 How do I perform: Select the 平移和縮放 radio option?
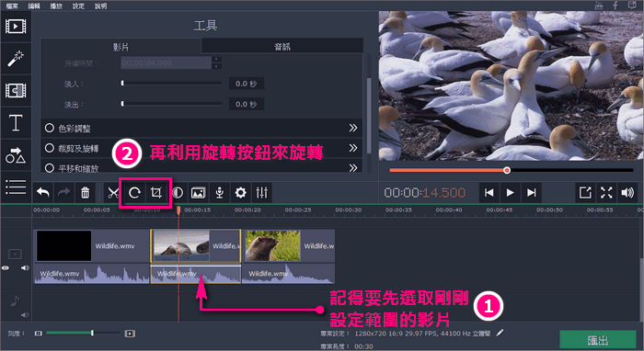pos(50,168)
